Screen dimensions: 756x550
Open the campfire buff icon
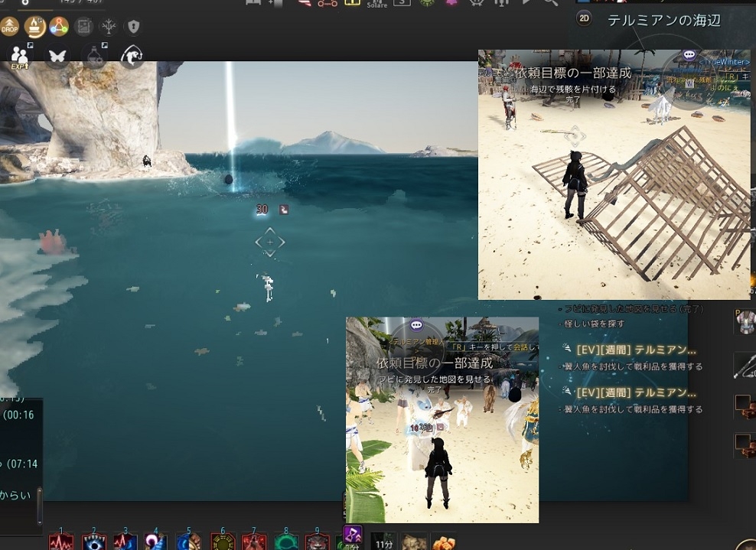[x=34, y=27]
